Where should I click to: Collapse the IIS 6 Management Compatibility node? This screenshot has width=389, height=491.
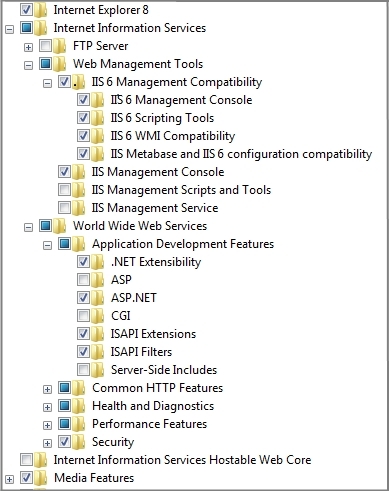click(48, 83)
